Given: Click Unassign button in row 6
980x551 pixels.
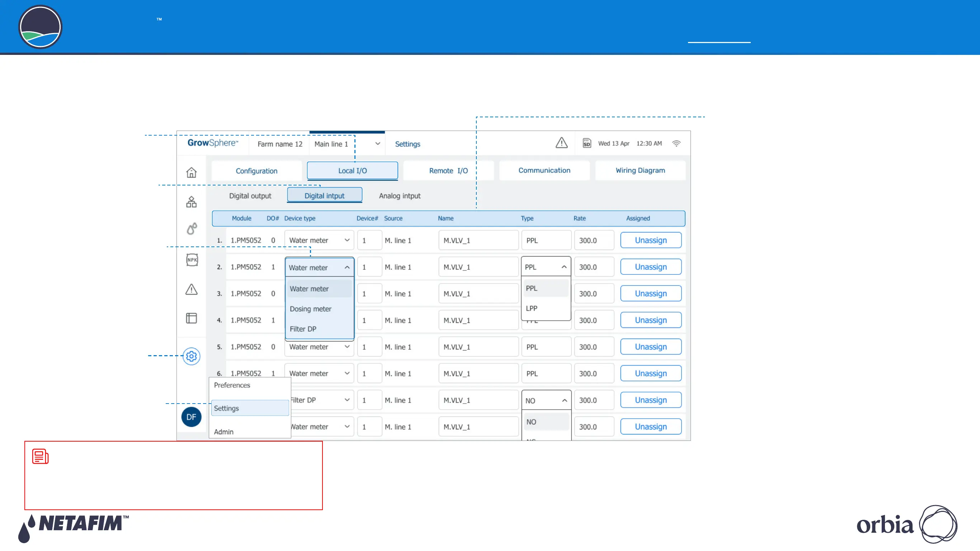Looking at the screenshot, I should [651, 373].
